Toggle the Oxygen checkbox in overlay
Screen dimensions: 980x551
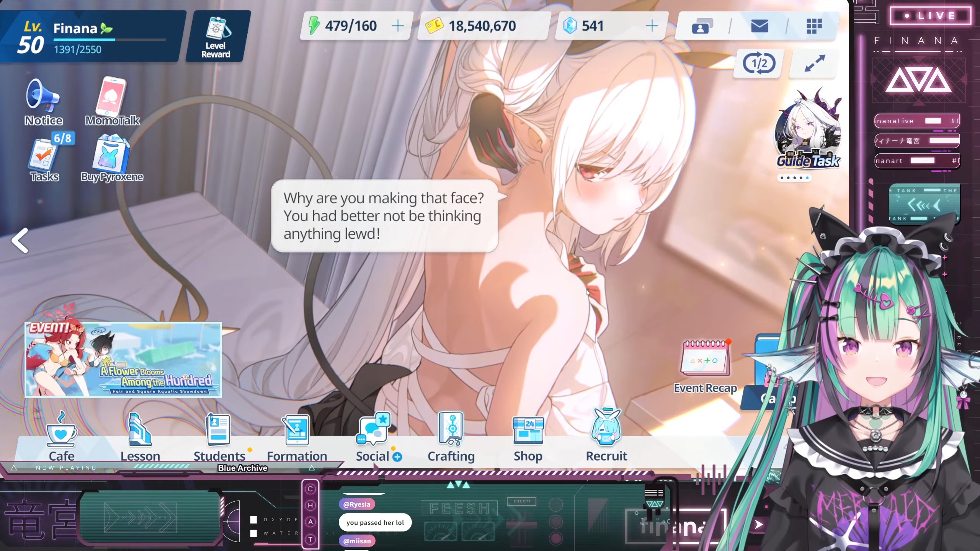pos(253,520)
